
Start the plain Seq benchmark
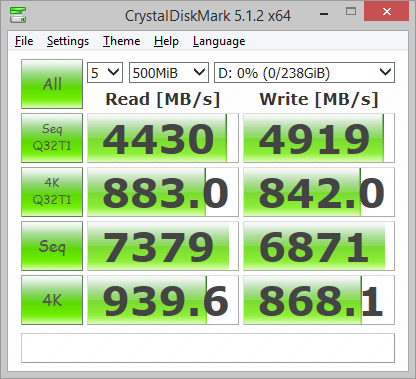pyautogui.click(x=52, y=246)
